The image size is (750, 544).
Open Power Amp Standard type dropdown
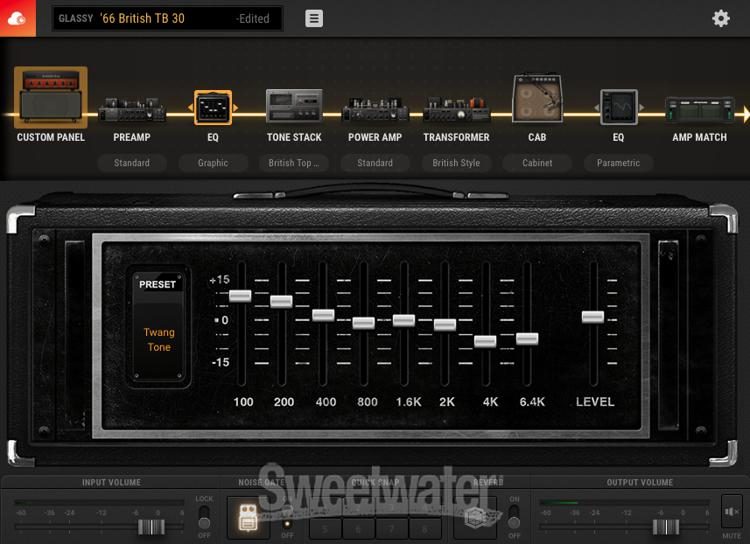[375, 163]
